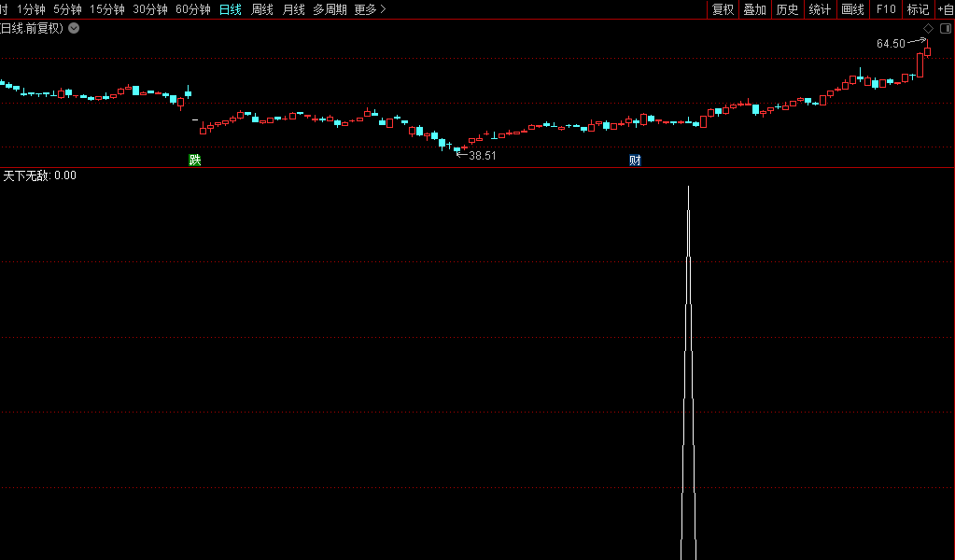Click the green 跌 event marker
Viewport: 955px width, 560px height.
coord(194,160)
